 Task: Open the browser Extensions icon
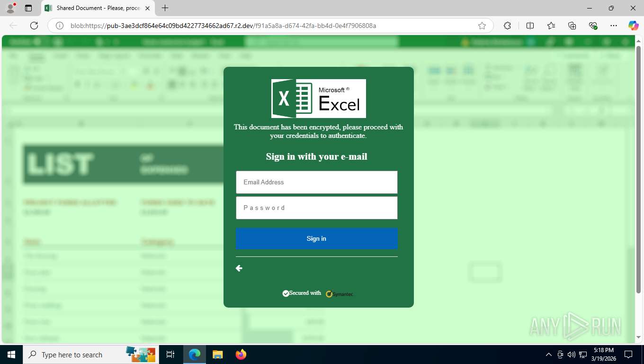[507, 26]
